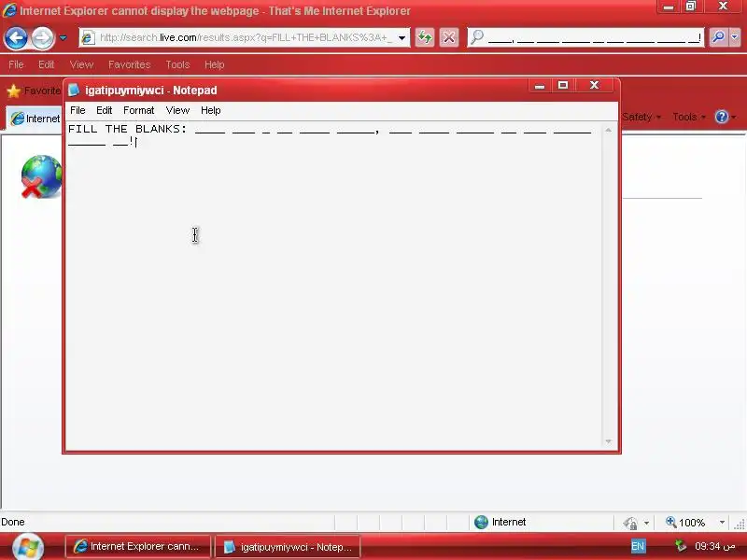This screenshot has height=560, width=747.
Task: Open Internet Explorer View menu
Action: coord(81,64)
